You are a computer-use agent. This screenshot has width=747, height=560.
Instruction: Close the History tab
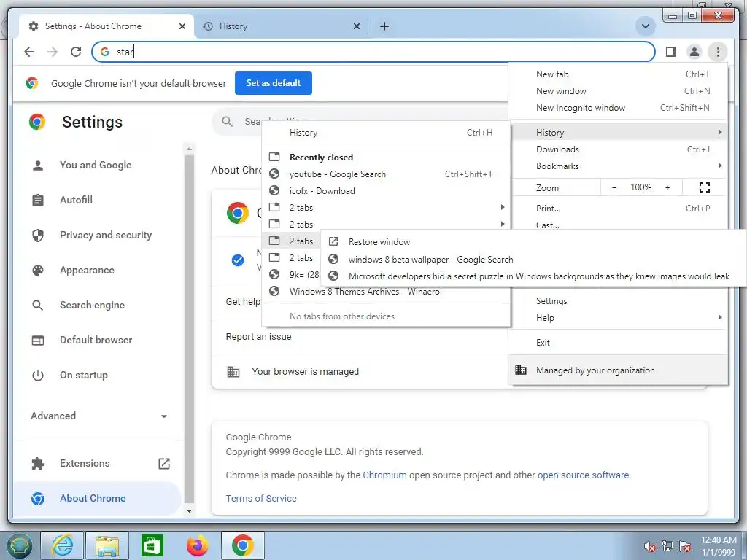[356, 26]
